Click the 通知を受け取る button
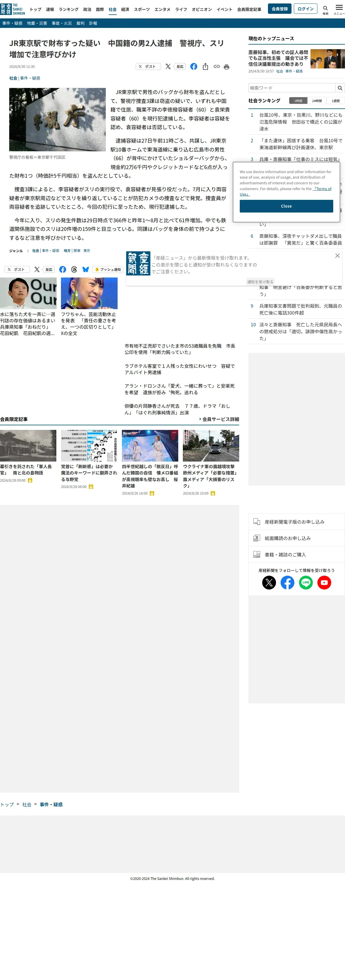The height and width of the screenshot is (980, 345). pos(260,282)
